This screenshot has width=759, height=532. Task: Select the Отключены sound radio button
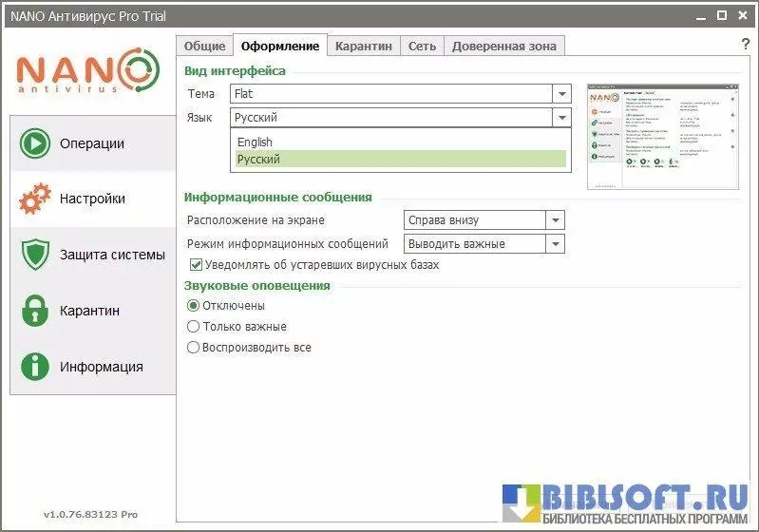point(194,306)
